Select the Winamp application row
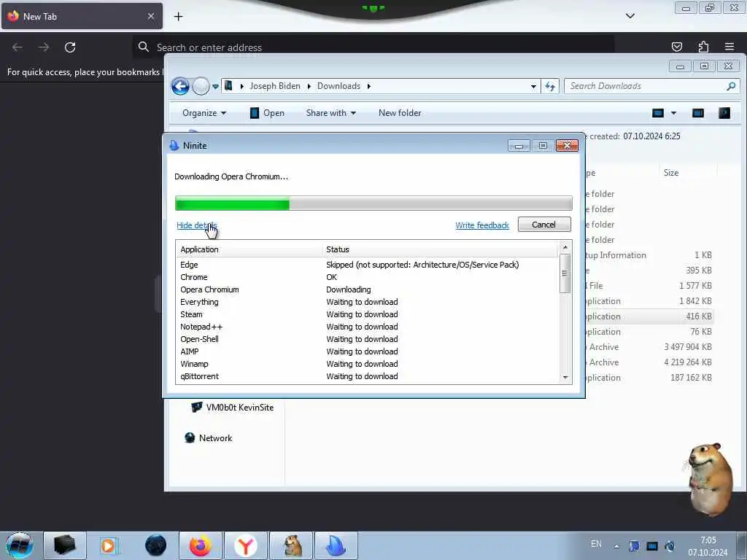 (367, 364)
